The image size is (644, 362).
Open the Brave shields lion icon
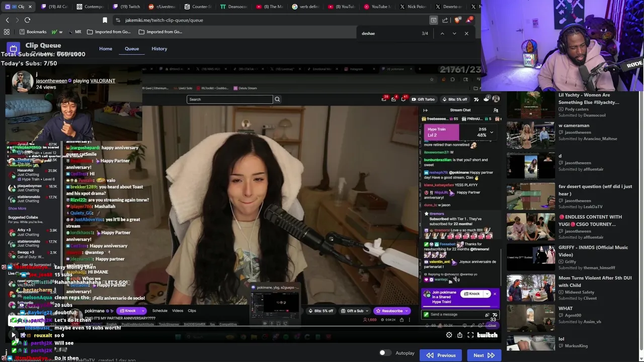[x=457, y=20]
